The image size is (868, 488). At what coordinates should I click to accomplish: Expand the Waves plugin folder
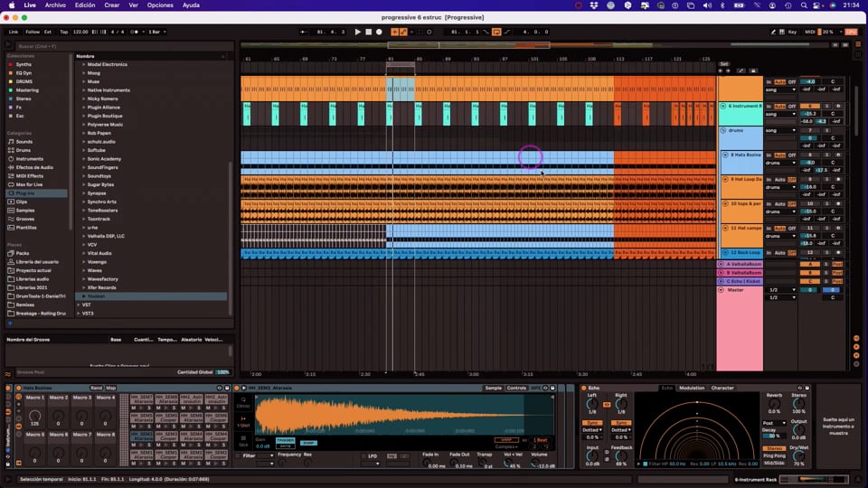[x=83, y=270]
